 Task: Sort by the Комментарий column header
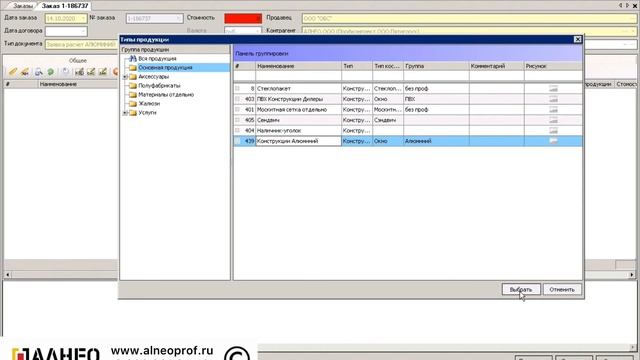[x=497, y=66]
